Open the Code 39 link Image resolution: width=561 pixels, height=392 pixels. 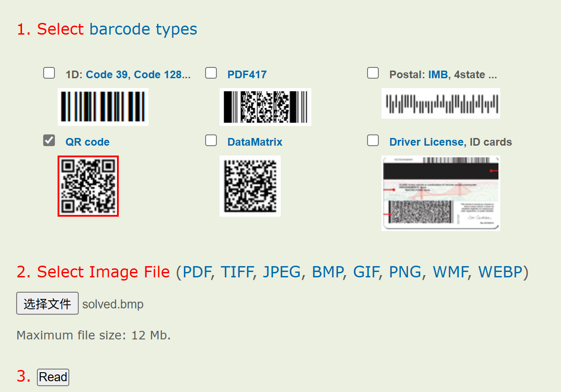[107, 75]
